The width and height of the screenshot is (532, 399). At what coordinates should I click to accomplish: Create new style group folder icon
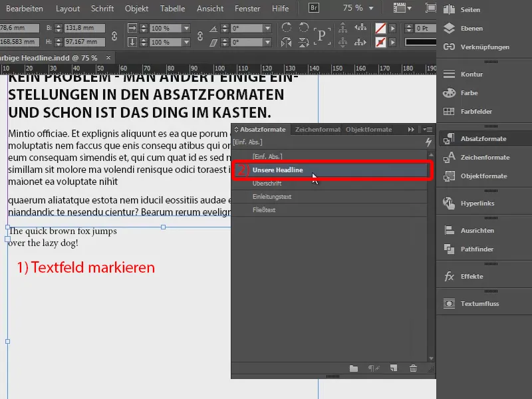click(x=354, y=368)
